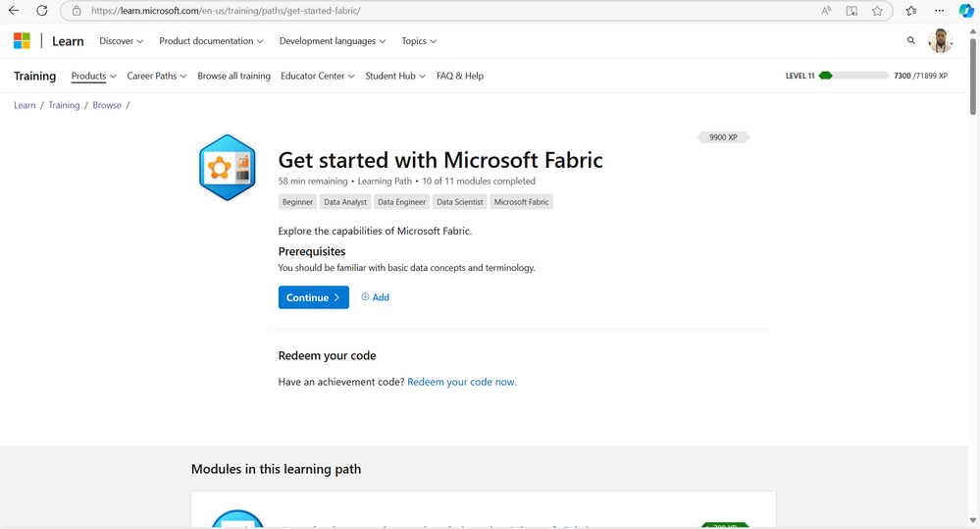Refresh the current page

41,11
